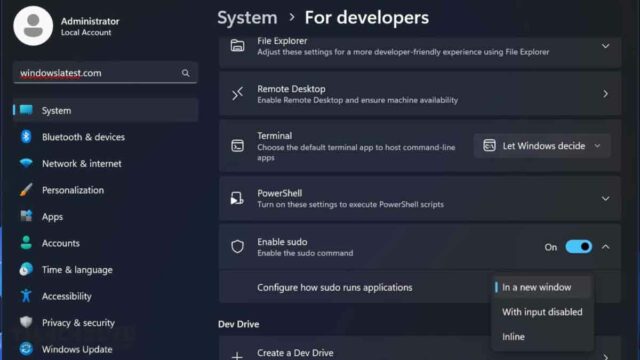Select Inline sudo option

coord(542,337)
